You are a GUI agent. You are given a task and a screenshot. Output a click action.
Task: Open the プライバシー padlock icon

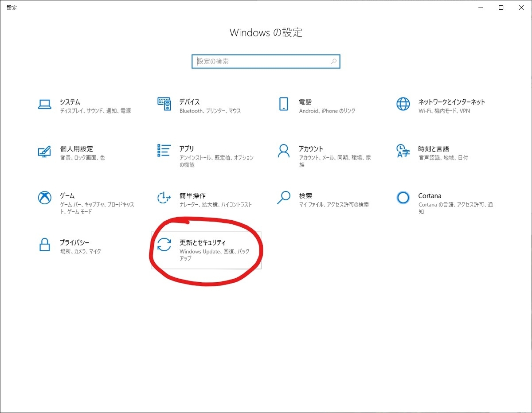44,245
